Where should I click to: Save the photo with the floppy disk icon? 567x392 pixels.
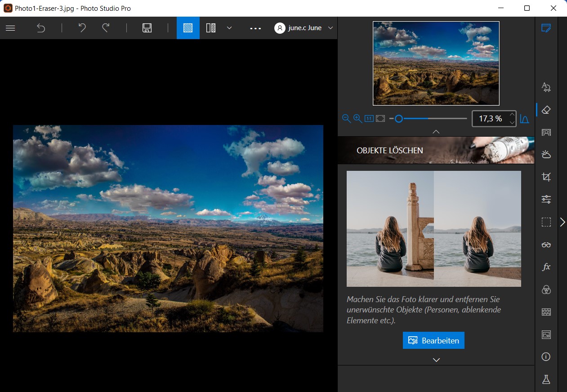click(x=147, y=28)
